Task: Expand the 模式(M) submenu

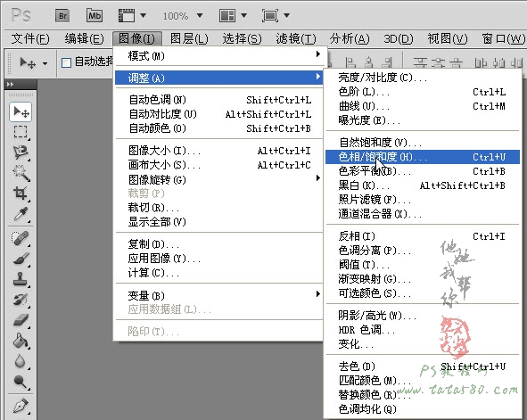Action: [220, 55]
